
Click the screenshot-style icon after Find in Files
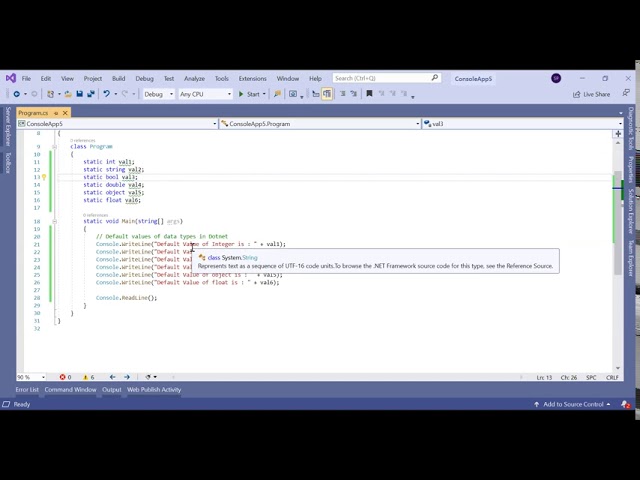(293, 94)
